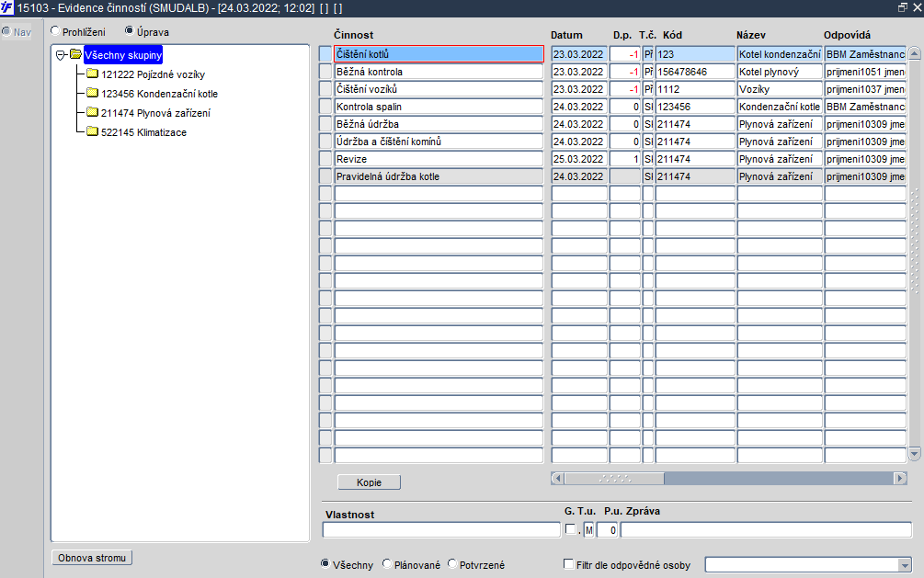This screenshot has width=924, height=578.
Task: Click the folder icon for 121222 Pojízdné vozíky
Action: [92, 74]
